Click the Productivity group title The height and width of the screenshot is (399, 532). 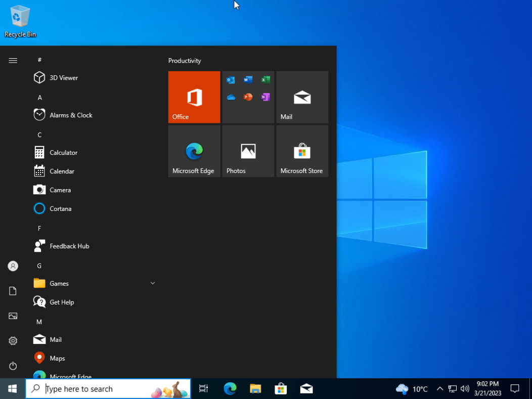185,61
